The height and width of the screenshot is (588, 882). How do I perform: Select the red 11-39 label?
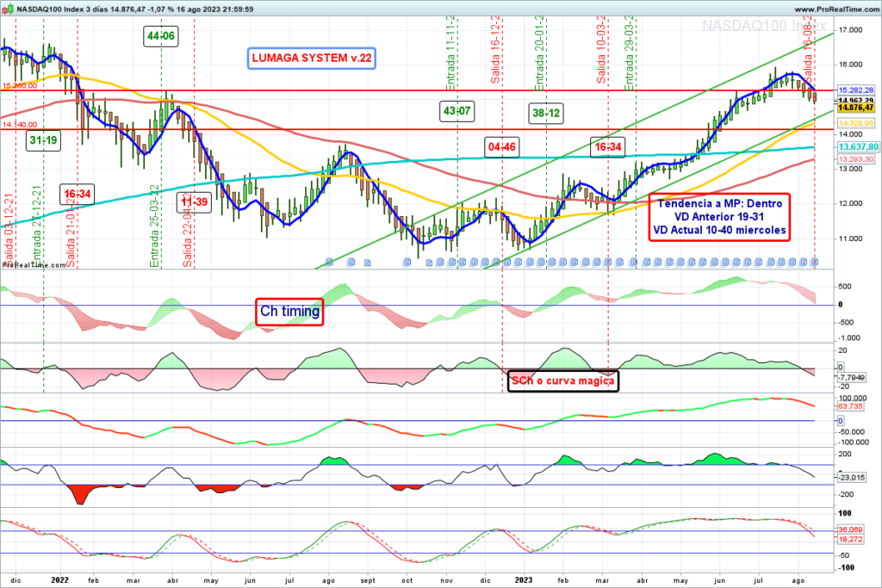194,201
